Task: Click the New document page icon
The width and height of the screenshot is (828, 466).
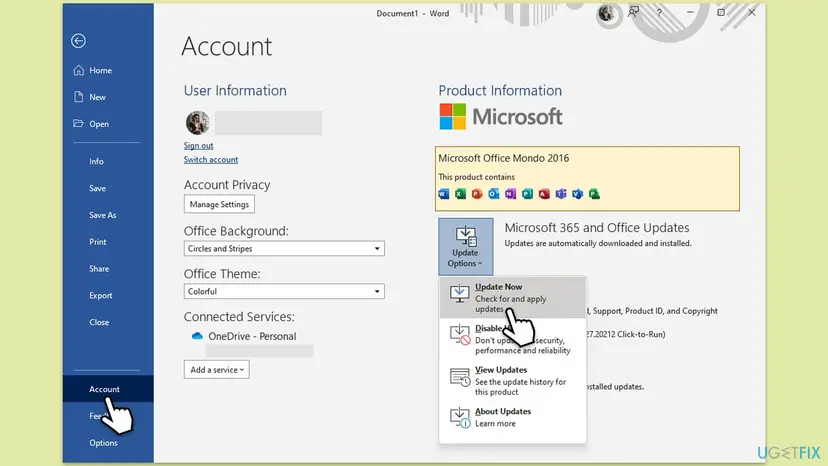Action: point(79,97)
